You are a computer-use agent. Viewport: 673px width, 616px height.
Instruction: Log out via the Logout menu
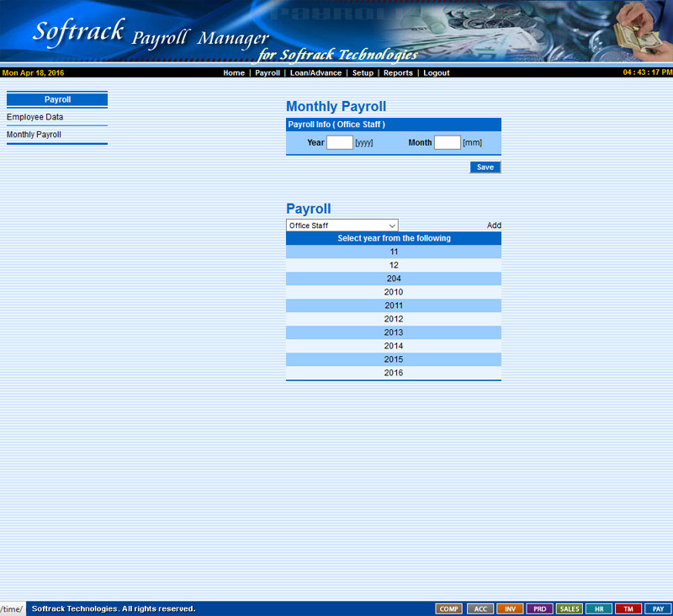[x=436, y=73]
